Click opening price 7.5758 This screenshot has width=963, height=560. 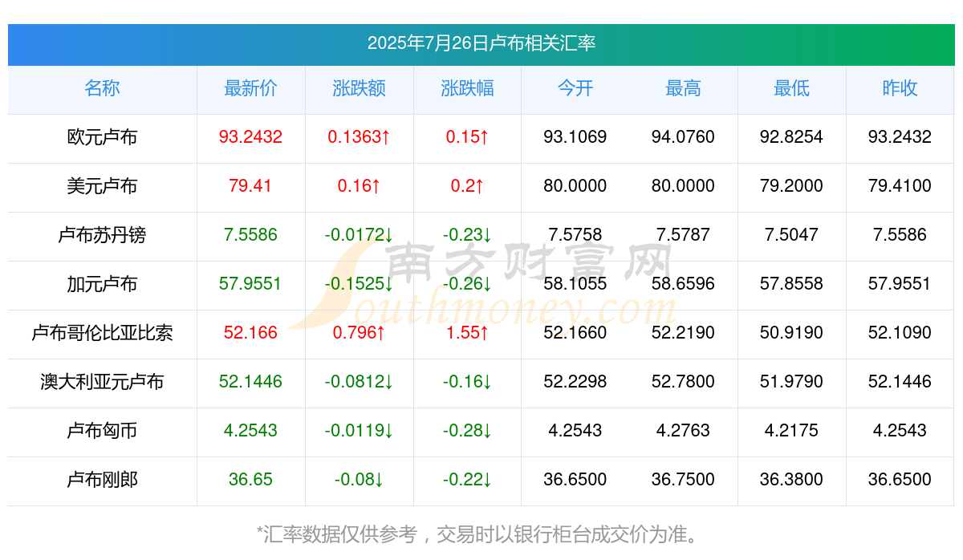(575, 235)
